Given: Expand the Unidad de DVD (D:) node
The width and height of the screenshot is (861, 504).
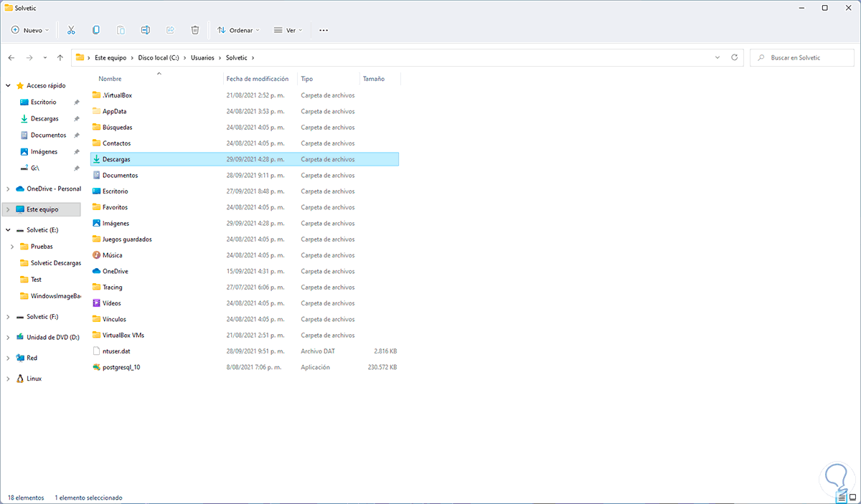Looking at the screenshot, I should (x=8, y=337).
